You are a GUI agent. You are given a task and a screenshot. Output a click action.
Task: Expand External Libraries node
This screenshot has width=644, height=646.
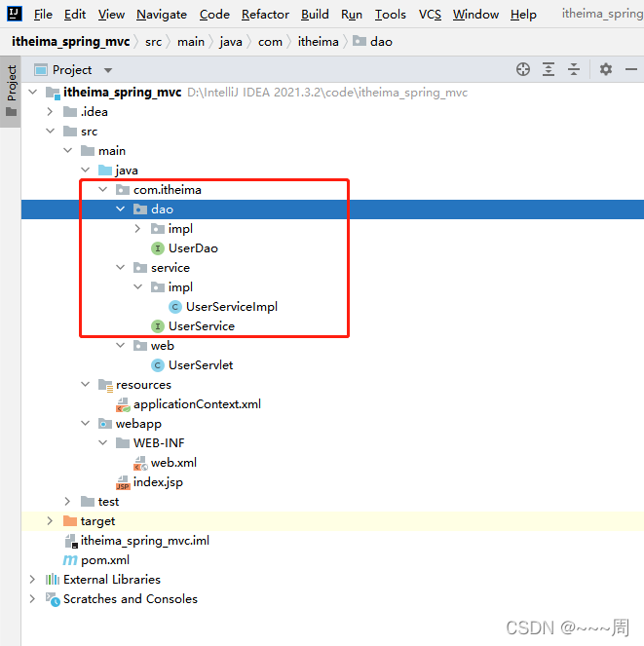[32, 580]
